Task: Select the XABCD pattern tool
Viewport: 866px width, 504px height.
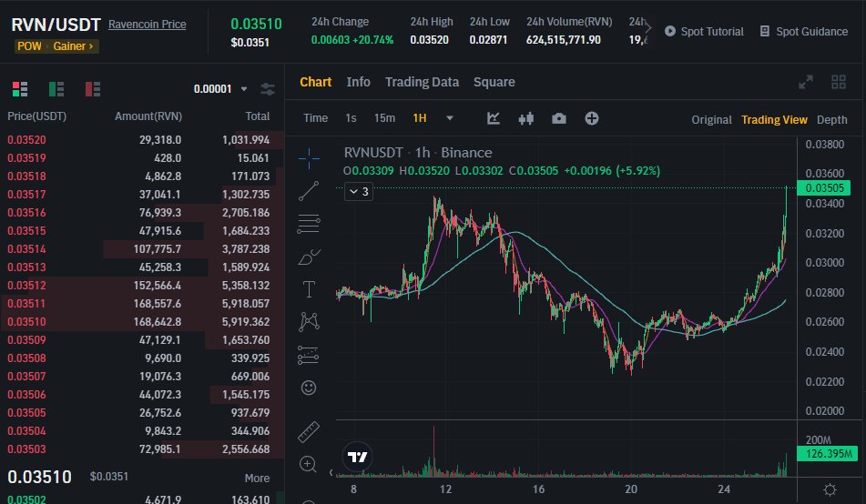Action: click(309, 322)
